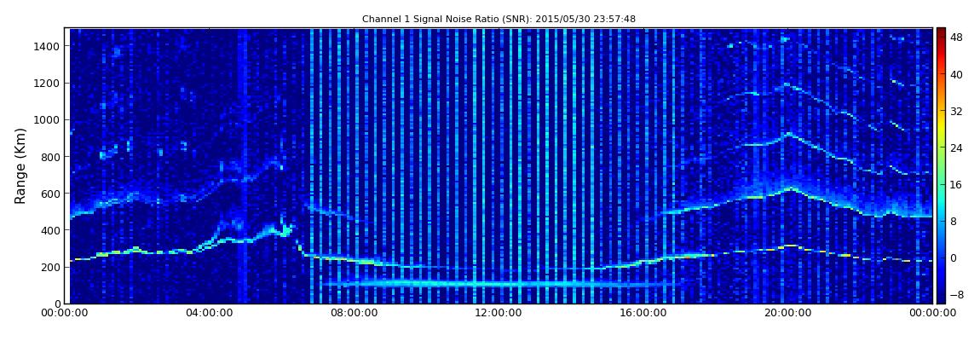Click the colorbar value 16

(x=956, y=184)
